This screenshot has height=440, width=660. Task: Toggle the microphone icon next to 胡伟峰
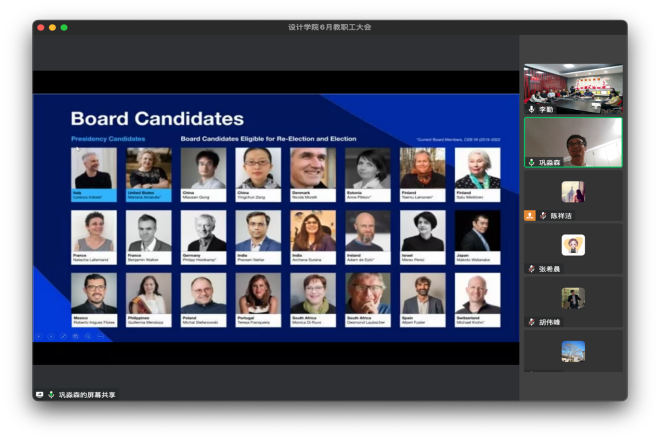[532, 322]
